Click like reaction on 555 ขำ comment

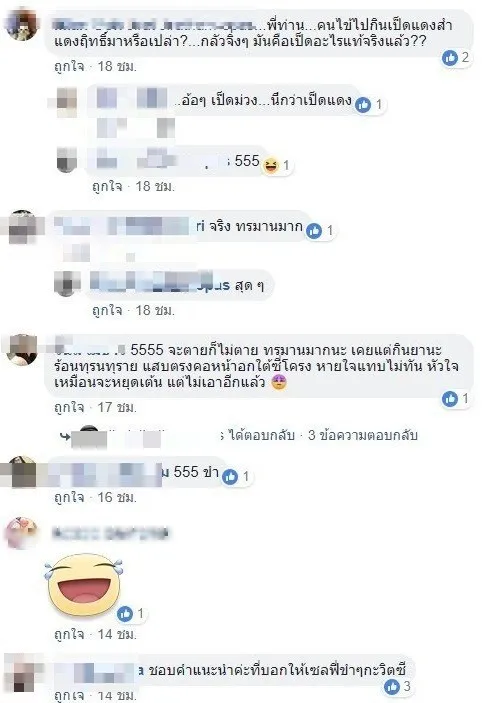(x=230, y=477)
